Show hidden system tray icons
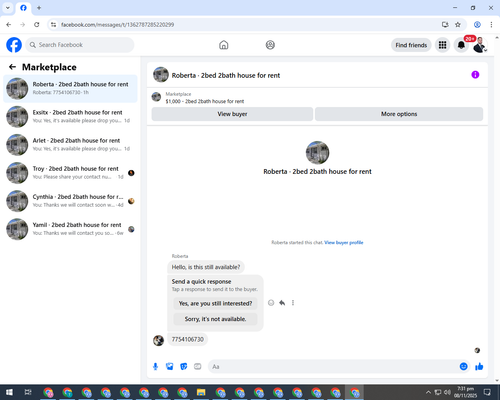This screenshot has height=400, width=500. click(428, 392)
